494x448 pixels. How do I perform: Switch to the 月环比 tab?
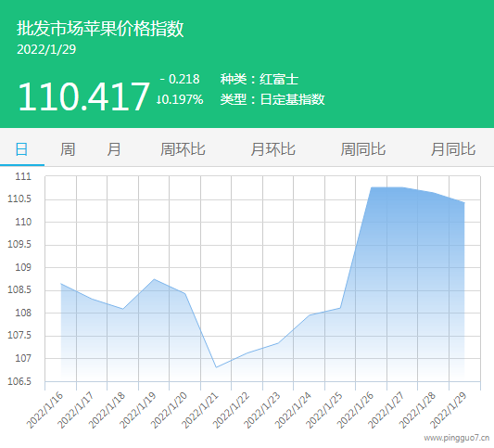[272, 149]
